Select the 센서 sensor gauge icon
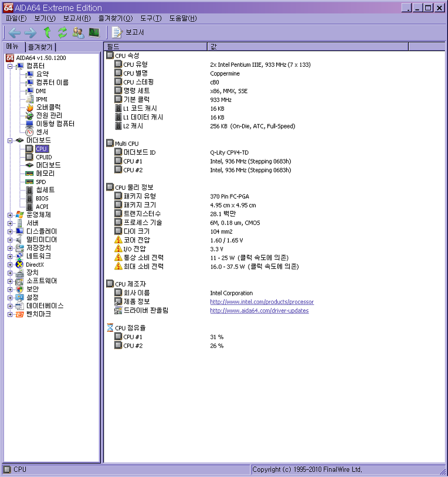 [x=29, y=132]
